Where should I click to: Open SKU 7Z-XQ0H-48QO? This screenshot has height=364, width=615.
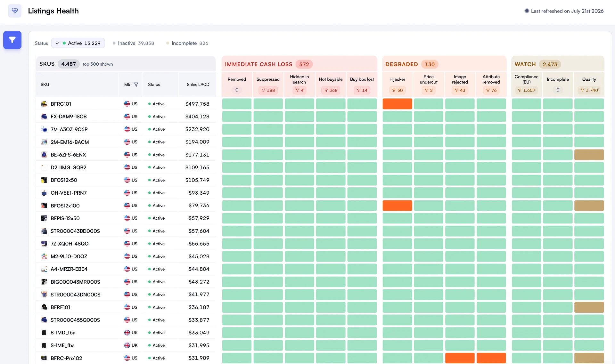point(70,244)
